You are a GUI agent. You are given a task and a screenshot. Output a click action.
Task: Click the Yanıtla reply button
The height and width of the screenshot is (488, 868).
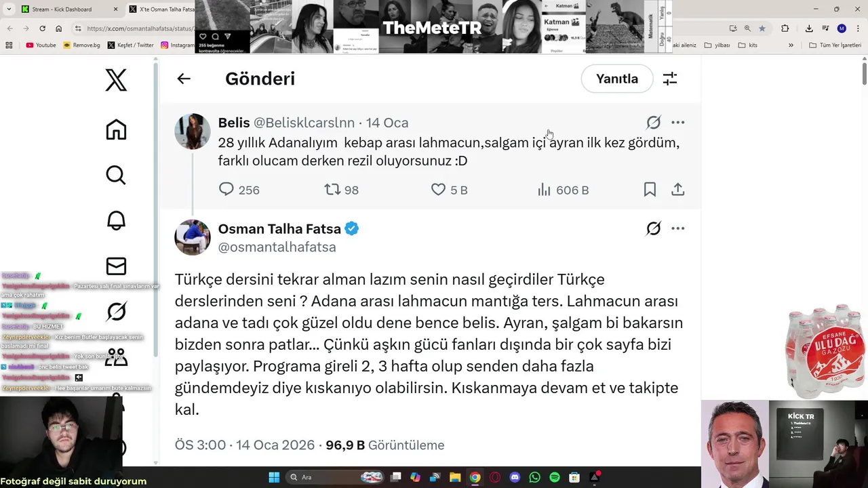(617, 79)
